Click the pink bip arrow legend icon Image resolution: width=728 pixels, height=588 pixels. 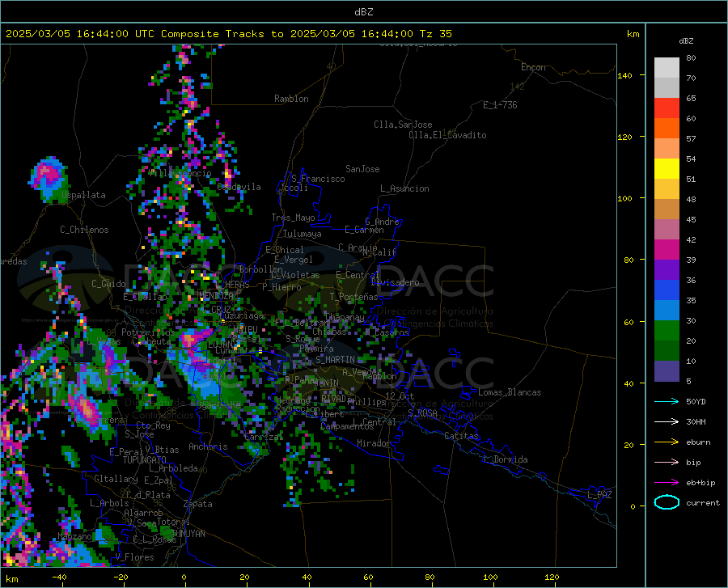[667, 463]
